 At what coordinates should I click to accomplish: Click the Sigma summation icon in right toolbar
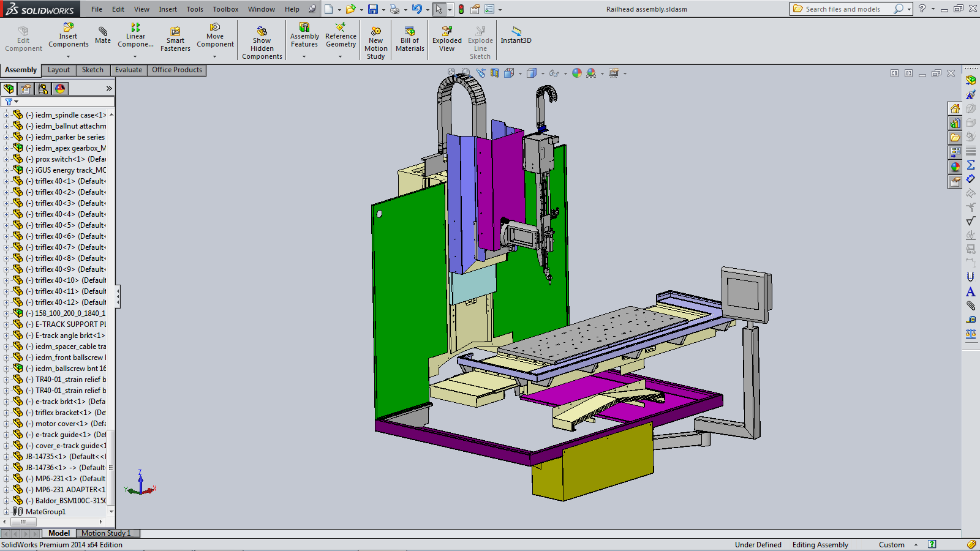pos(971,165)
